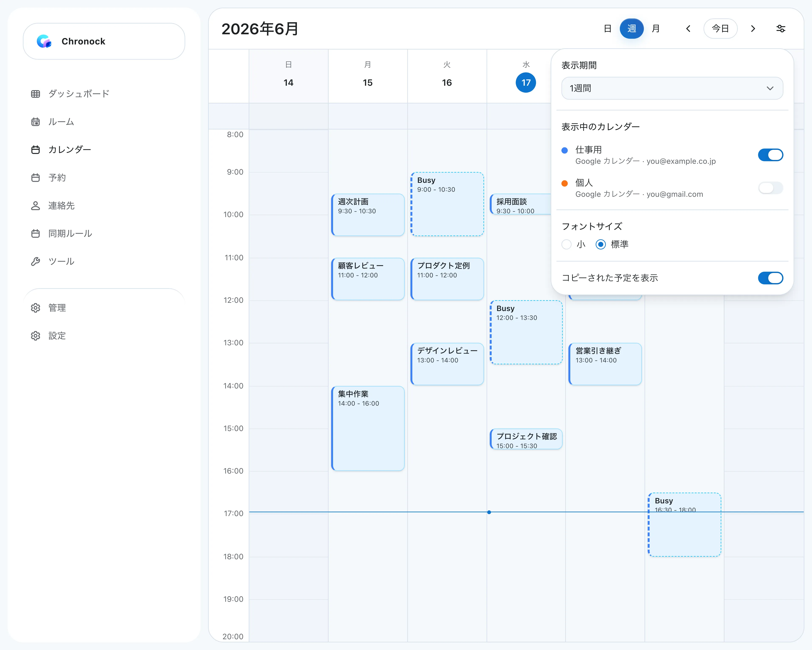This screenshot has width=812, height=650.
Task: Click the 予約 sidebar icon
Action: coord(35,178)
